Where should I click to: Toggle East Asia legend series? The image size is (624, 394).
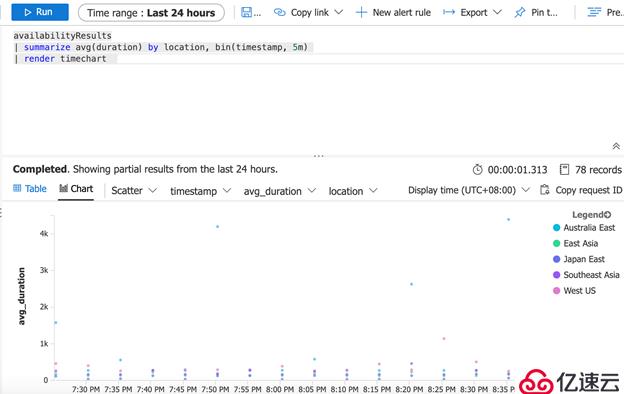tap(575, 243)
